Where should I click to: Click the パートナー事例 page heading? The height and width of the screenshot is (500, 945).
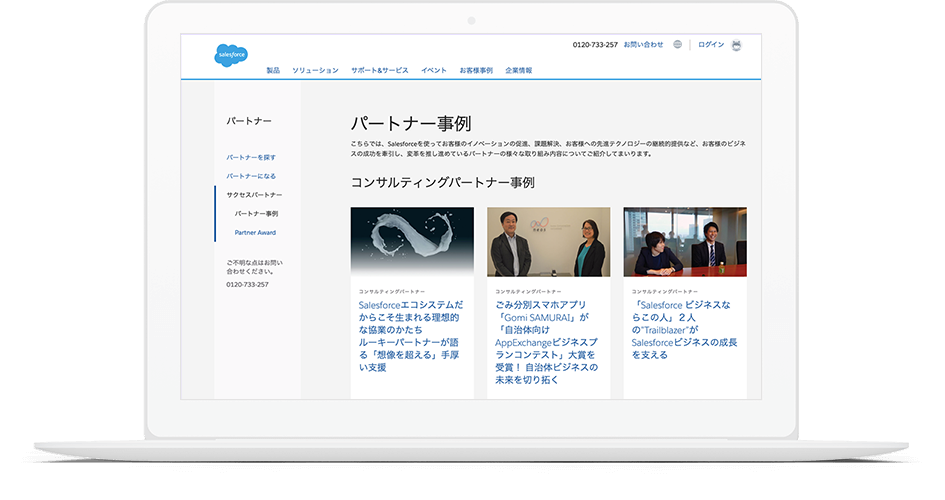coord(411,123)
